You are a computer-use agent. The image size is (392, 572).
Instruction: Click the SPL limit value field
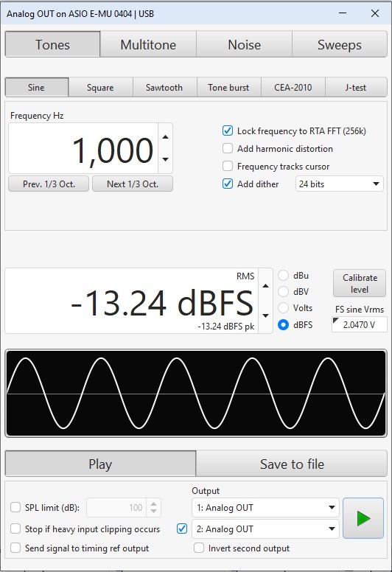pyautogui.click(x=116, y=507)
